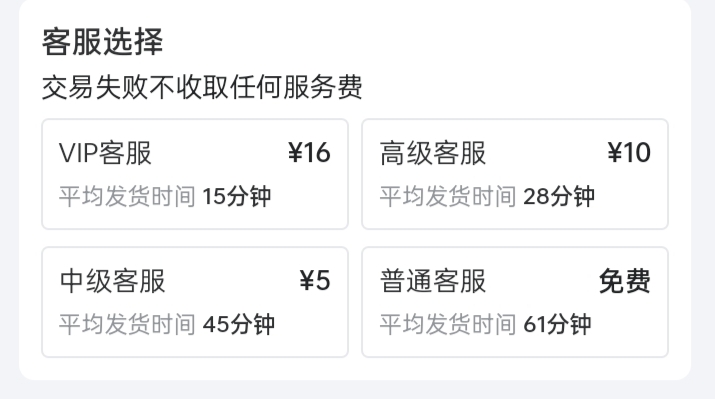Click the 普通客服 title text
This screenshot has width=715, height=399.
click(x=433, y=281)
